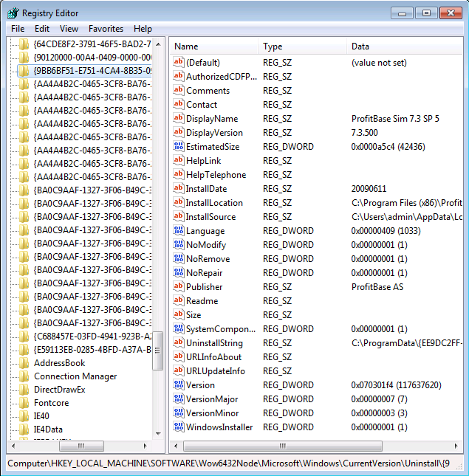Select the {64CDE8F2-3791-46F5-BAD2 key
Viewport: 469px width, 476px height.
point(92,44)
